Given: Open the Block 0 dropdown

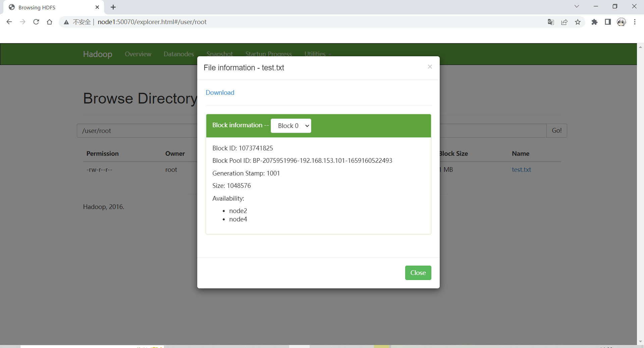Looking at the screenshot, I should click(x=291, y=126).
